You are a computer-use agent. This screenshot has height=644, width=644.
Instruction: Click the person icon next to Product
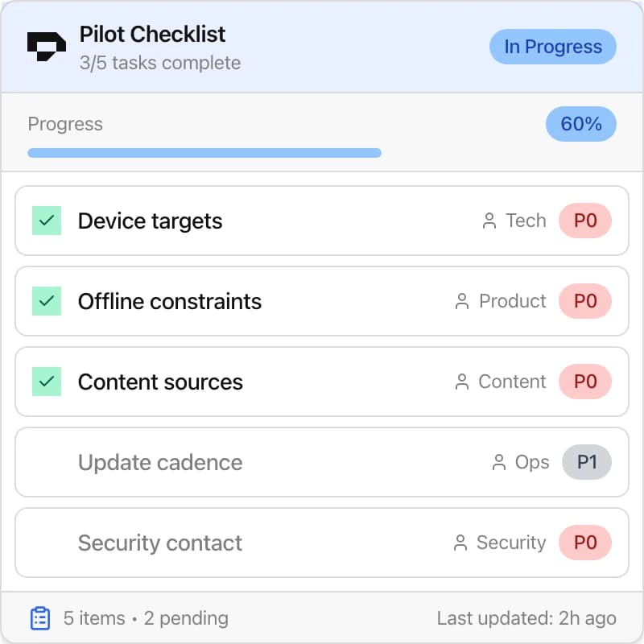[x=461, y=301]
